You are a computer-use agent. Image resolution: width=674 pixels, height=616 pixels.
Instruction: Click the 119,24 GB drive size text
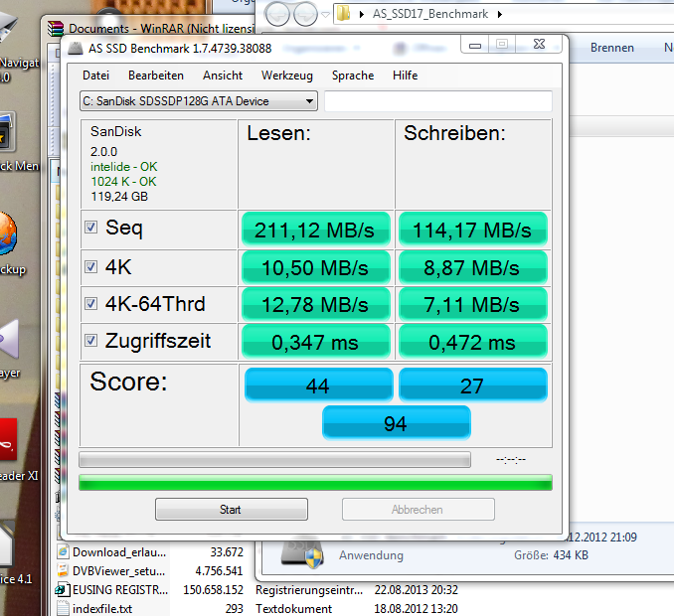(x=119, y=197)
